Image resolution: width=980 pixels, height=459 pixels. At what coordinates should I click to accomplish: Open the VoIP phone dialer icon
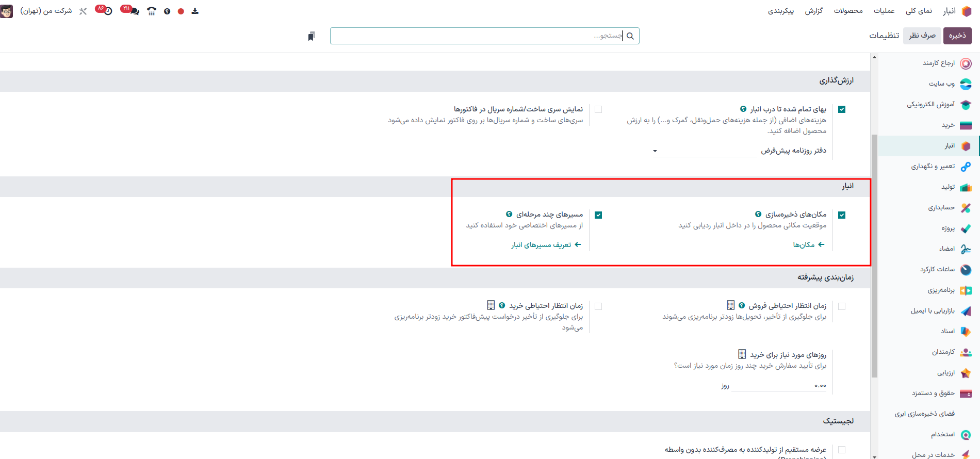point(151,11)
